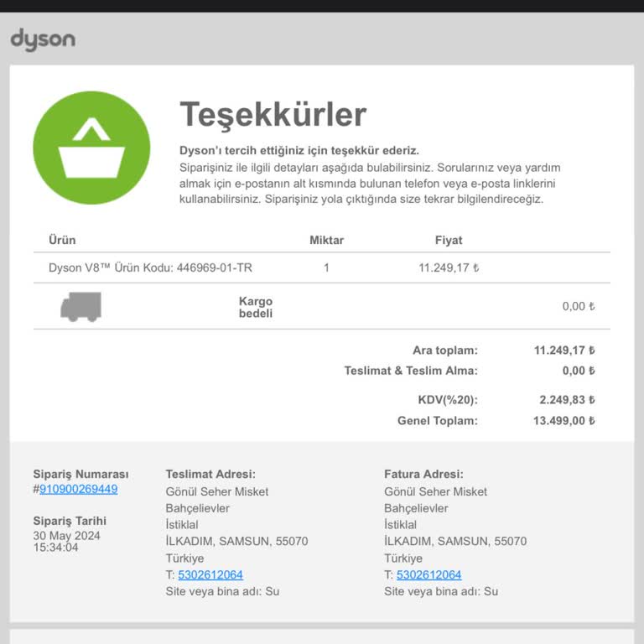The height and width of the screenshot is (644, 644).
Task: Click the Fiyat column header
Action: coord(449,240)
